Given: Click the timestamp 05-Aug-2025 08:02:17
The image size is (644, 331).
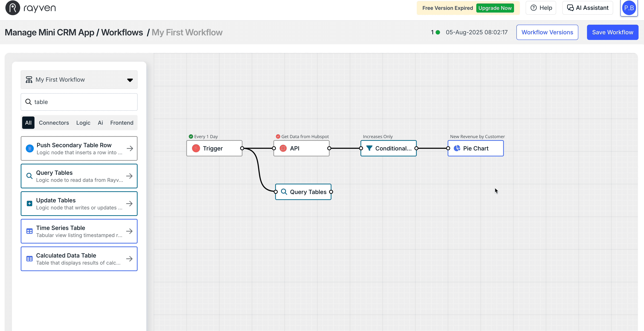Looking at the screenshot, I should 476,32.
